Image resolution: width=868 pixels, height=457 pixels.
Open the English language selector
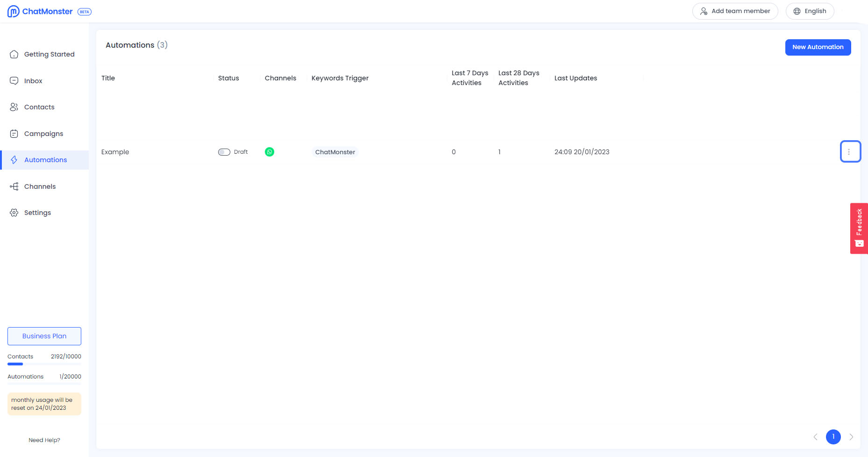point(810,11)
